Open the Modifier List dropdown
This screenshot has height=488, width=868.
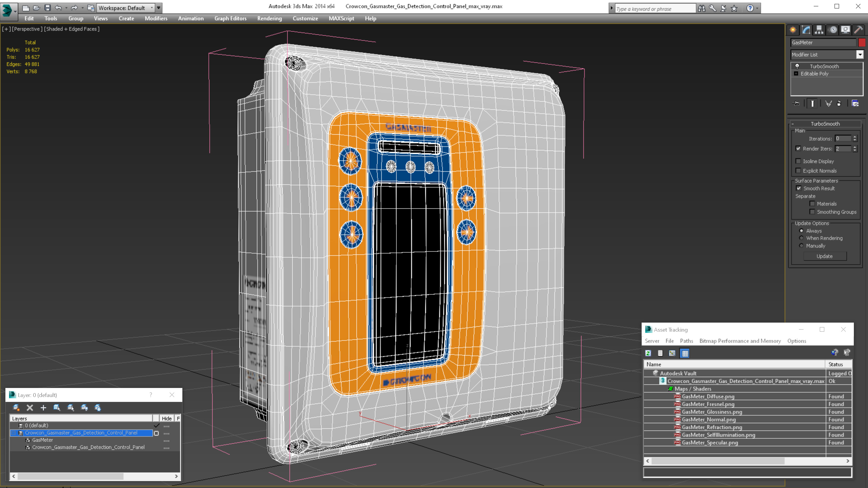click(x=860, y=55)
